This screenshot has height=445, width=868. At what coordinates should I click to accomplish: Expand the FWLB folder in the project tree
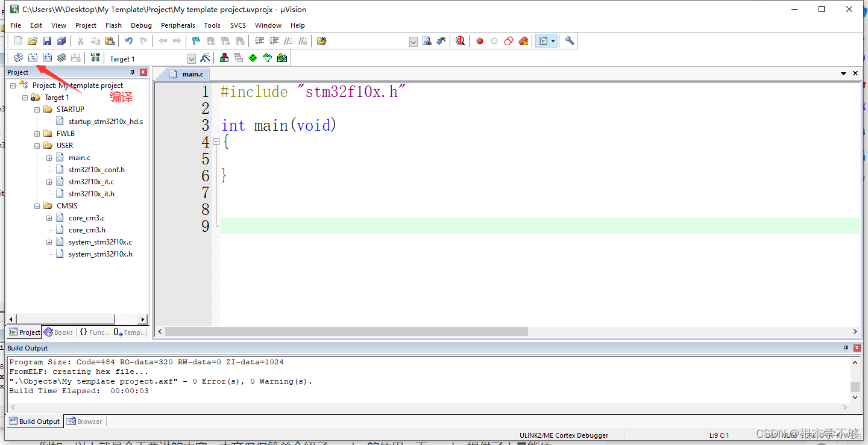point(37,133)
